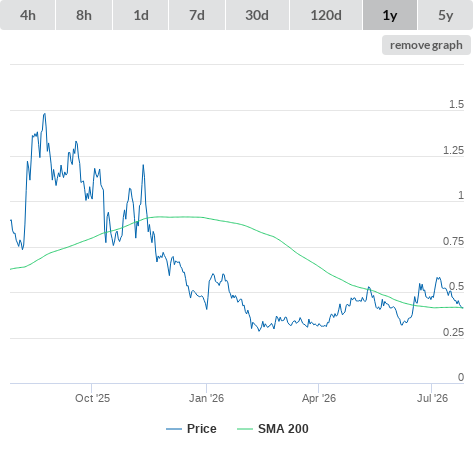Viewport: 474px width, 455px height.
Task: Choose the 1d time range tab
Action: 141,15
